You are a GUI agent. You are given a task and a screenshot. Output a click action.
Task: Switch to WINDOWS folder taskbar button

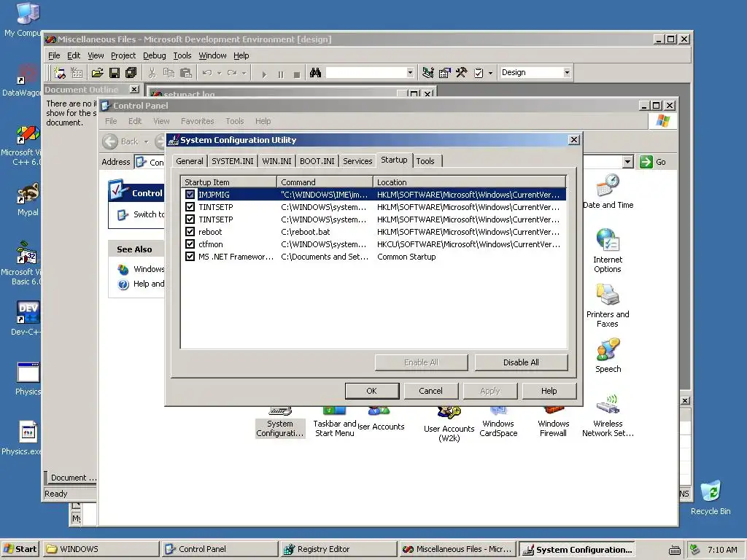click(101, 549)
